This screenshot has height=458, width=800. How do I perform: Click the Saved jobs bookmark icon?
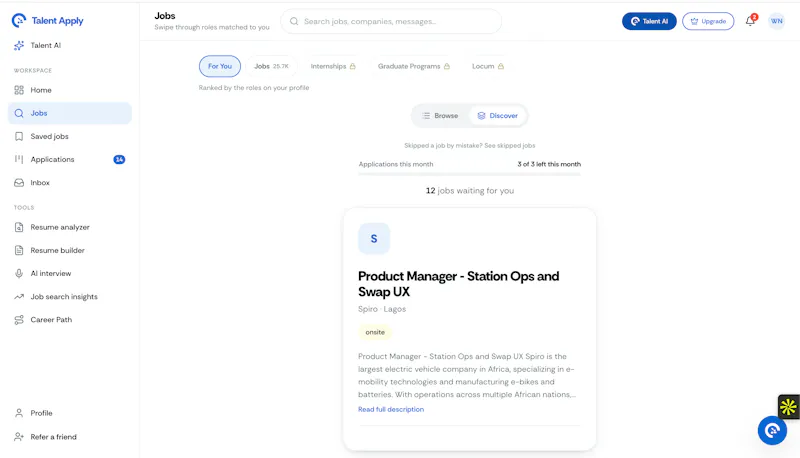pos(19,137)
